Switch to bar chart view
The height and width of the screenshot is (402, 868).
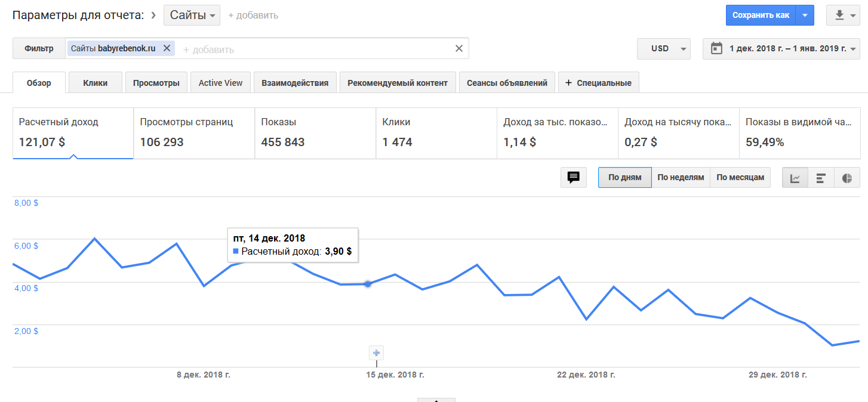821,178
